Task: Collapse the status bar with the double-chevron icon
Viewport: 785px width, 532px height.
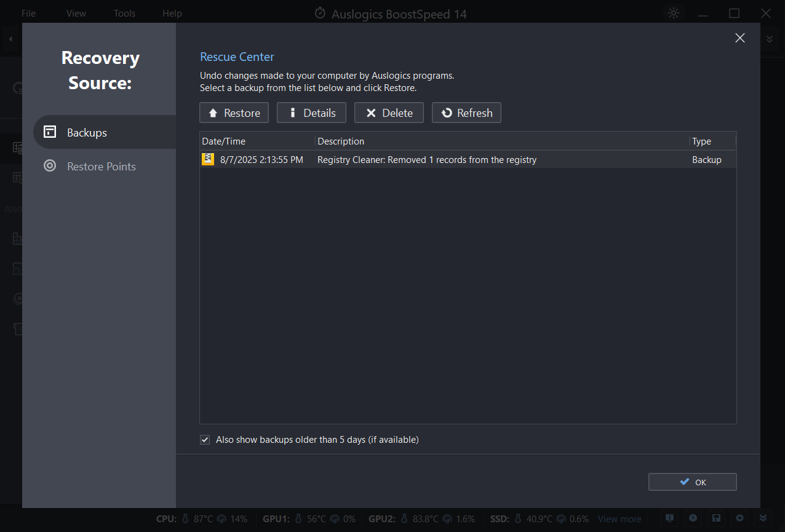Action: click(763, 518)
